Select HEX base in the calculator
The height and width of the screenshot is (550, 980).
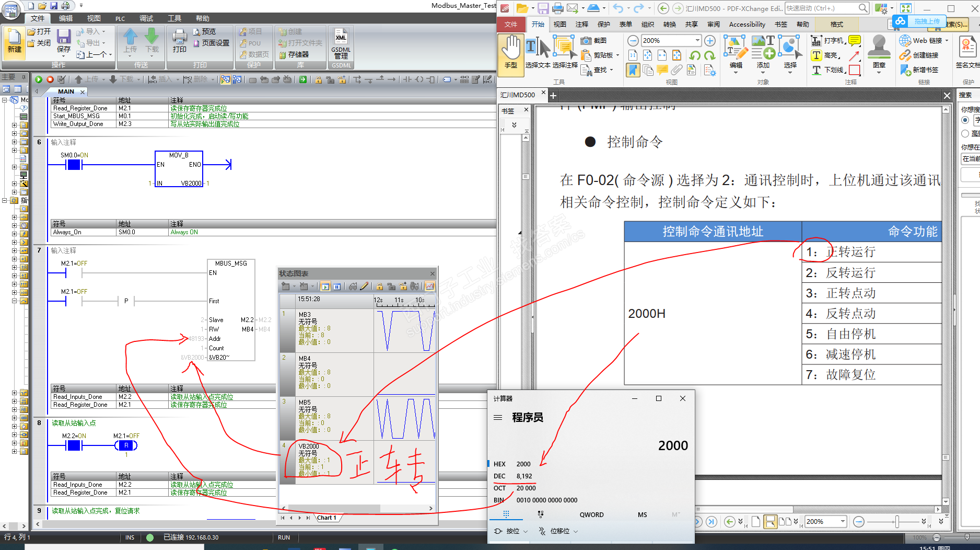512,464
